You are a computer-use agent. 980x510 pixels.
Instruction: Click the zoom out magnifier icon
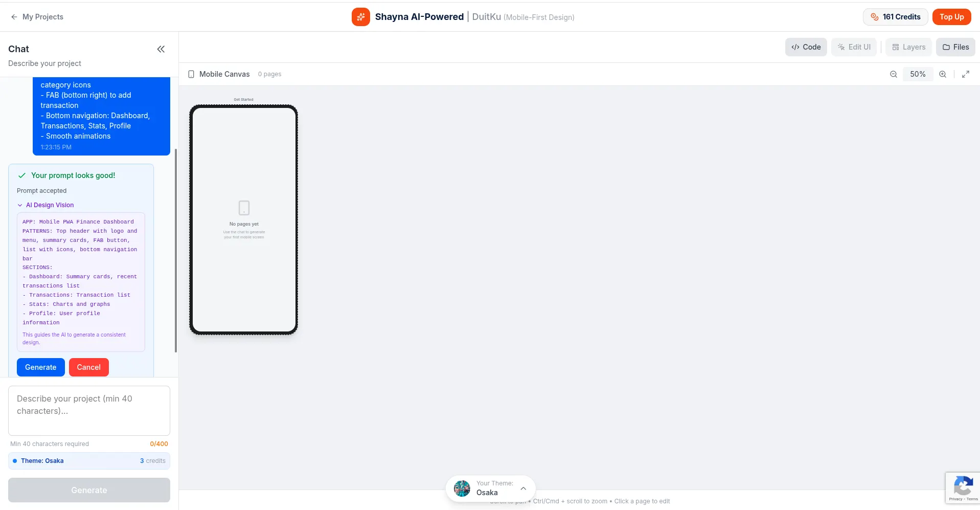click(x=893, y=74)
